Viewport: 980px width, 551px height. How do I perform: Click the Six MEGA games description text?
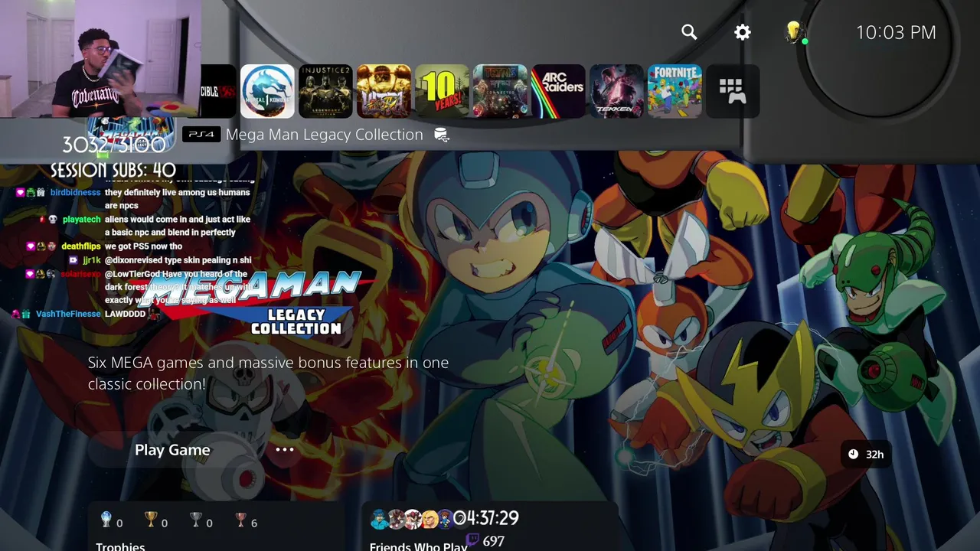pos(268,373)
